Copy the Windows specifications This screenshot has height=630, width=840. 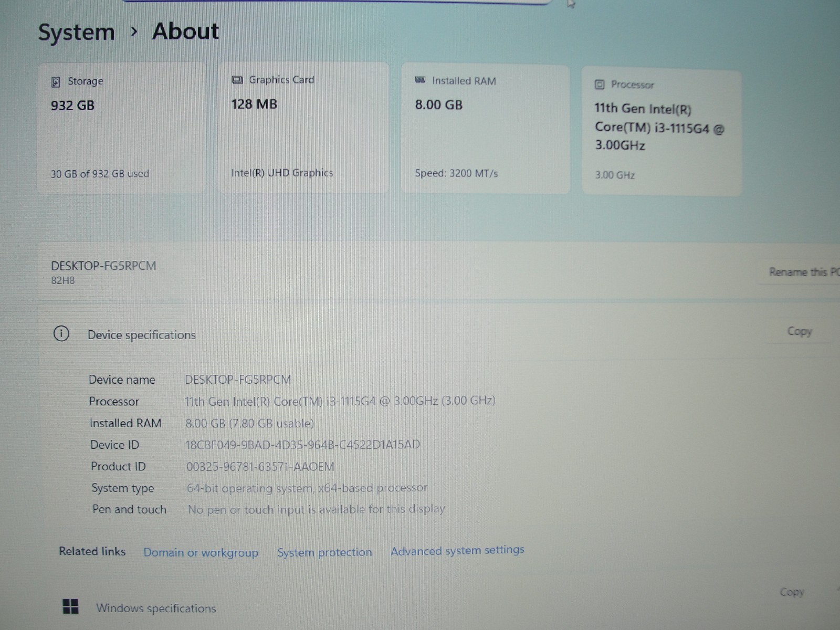click(792, 592)
